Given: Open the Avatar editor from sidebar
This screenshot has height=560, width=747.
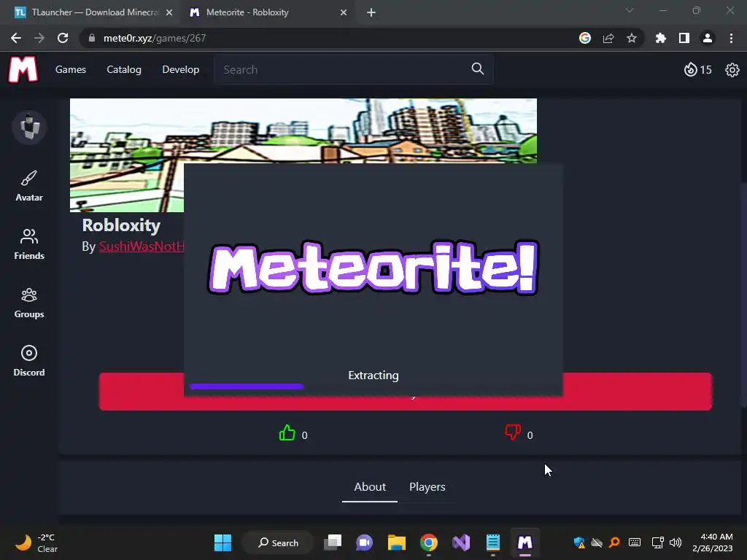Looking at the screenshot, I should [29, 186].
